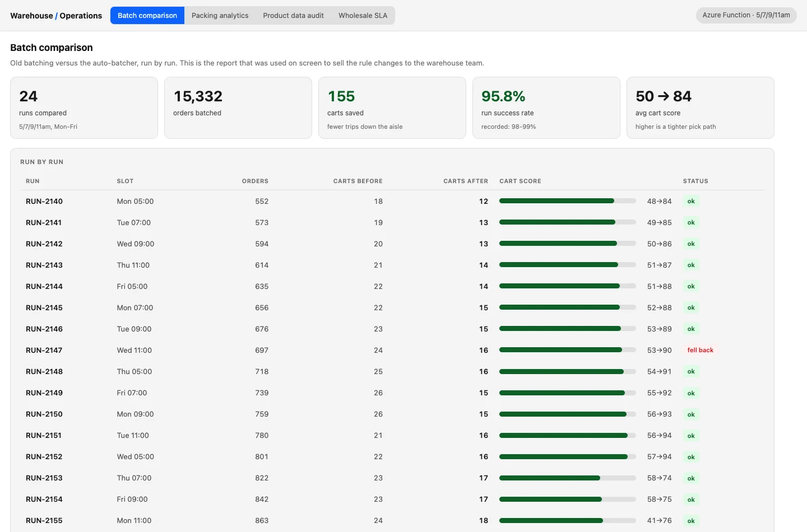Click the RUN column header
The width and height of the screenshot is (807, 532).
(33, 181)
